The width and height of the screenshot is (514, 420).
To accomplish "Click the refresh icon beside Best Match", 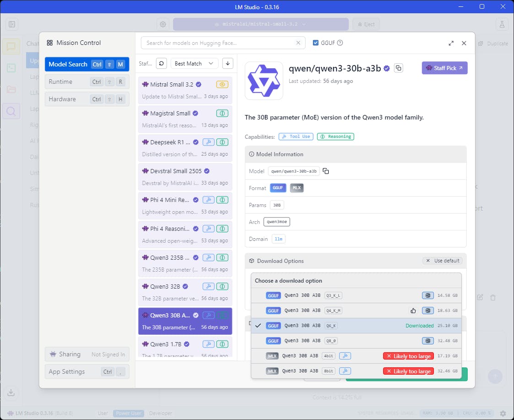I will (x=161, y=63).
